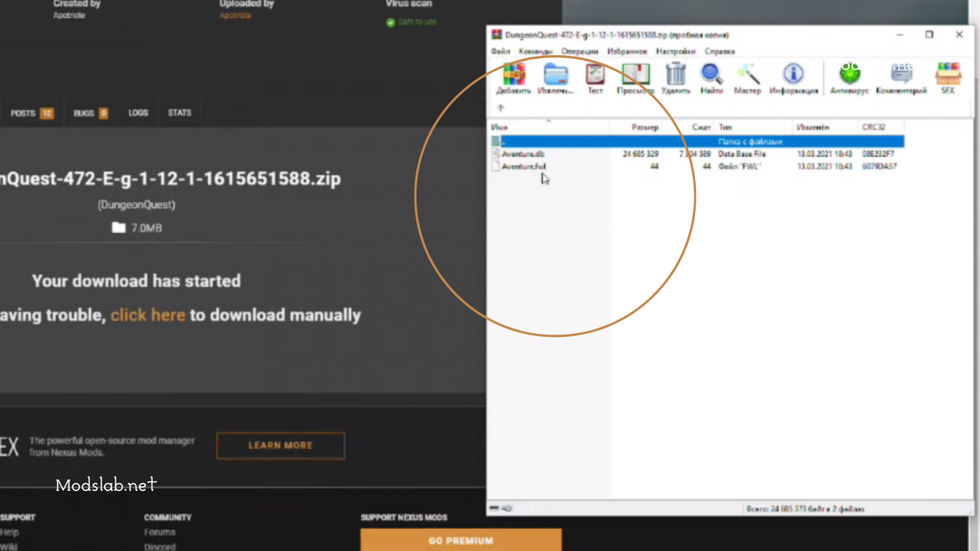Image resolution: width=980 pixels, height=551 pixels.
Task: Open the Forums link in Community footer
Action: point(160,532)
